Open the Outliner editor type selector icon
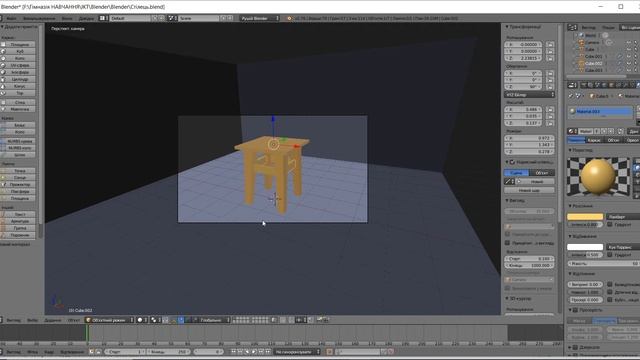 tap(571, 27)
